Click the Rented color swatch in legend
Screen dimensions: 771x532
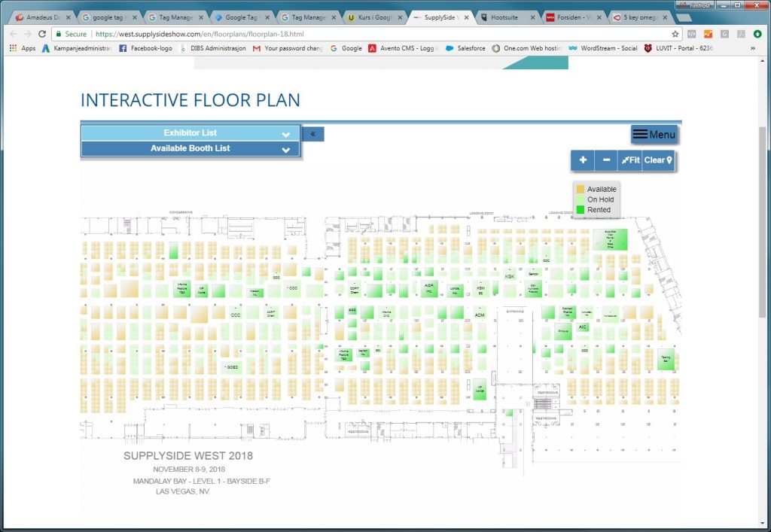click(x=581, y=210)
